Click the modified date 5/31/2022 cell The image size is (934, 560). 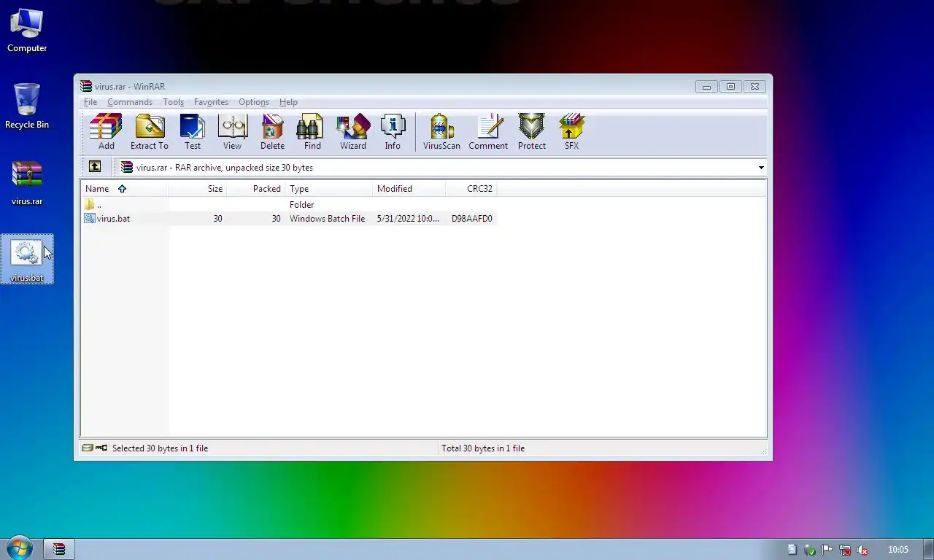click(x=409, y=218)
